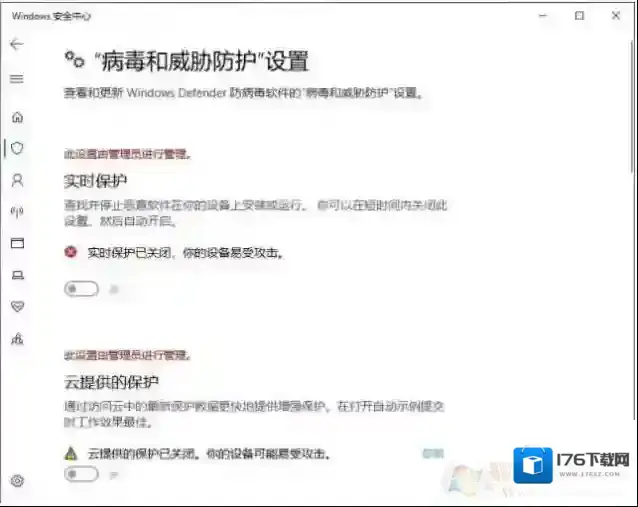Open the hamburger navigation menu
The height and width of the screenshot is (507, 638).
coord(17,79)
